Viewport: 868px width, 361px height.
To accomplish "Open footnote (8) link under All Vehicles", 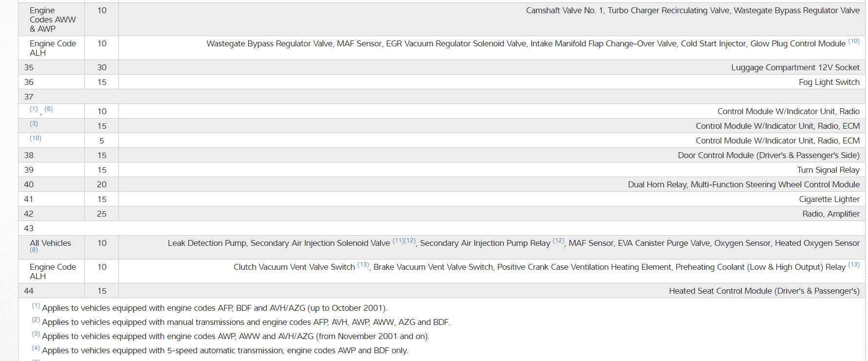I will (x=34, y=250).
